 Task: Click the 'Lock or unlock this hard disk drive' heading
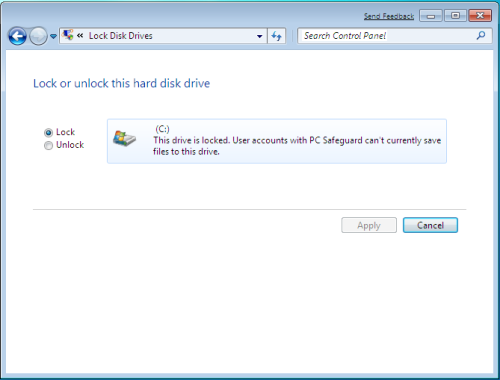pos(122,83)
